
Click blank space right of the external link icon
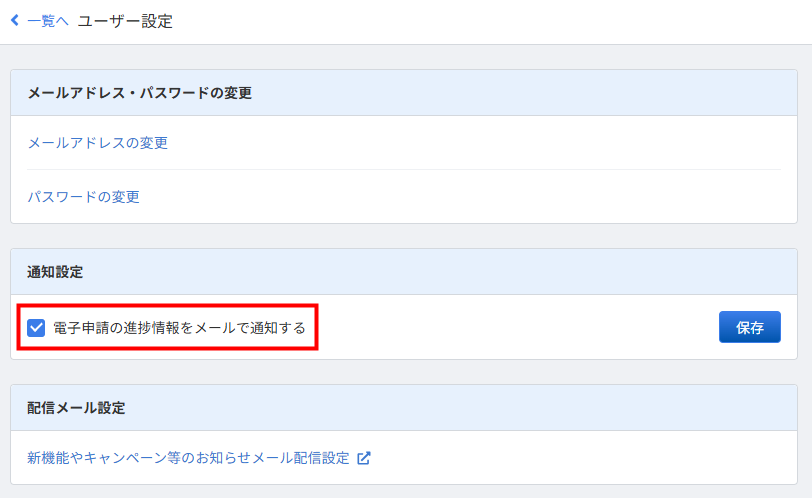pos(580,458)
